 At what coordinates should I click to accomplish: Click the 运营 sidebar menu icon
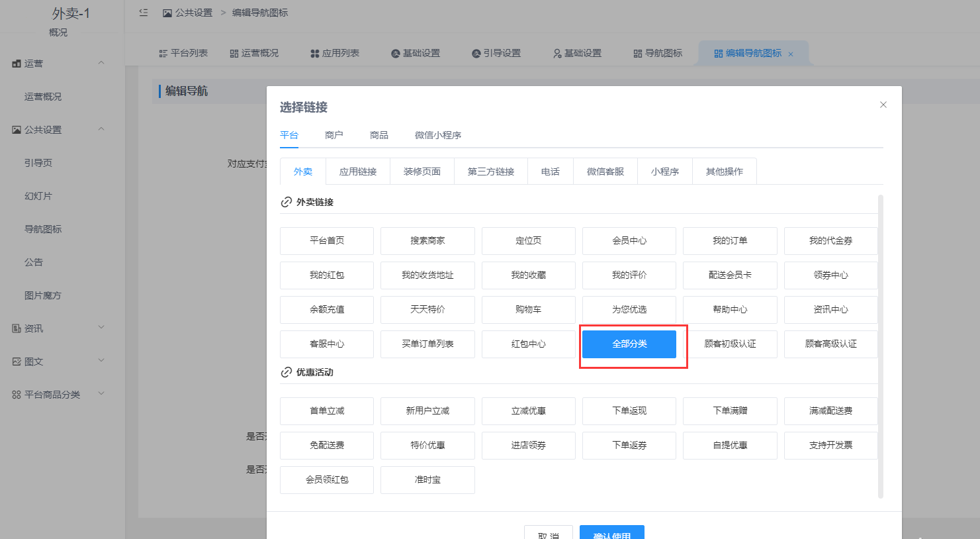(17, 64)
